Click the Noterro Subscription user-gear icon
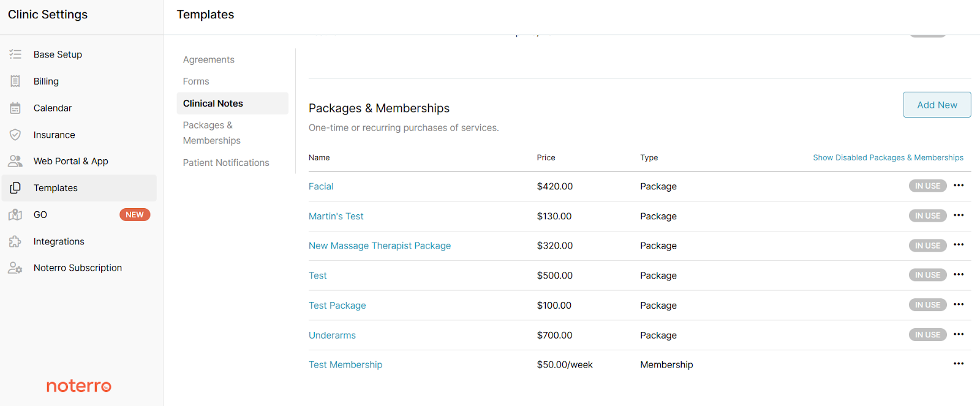Screen dimensions: 980x406 pos(15,268)
